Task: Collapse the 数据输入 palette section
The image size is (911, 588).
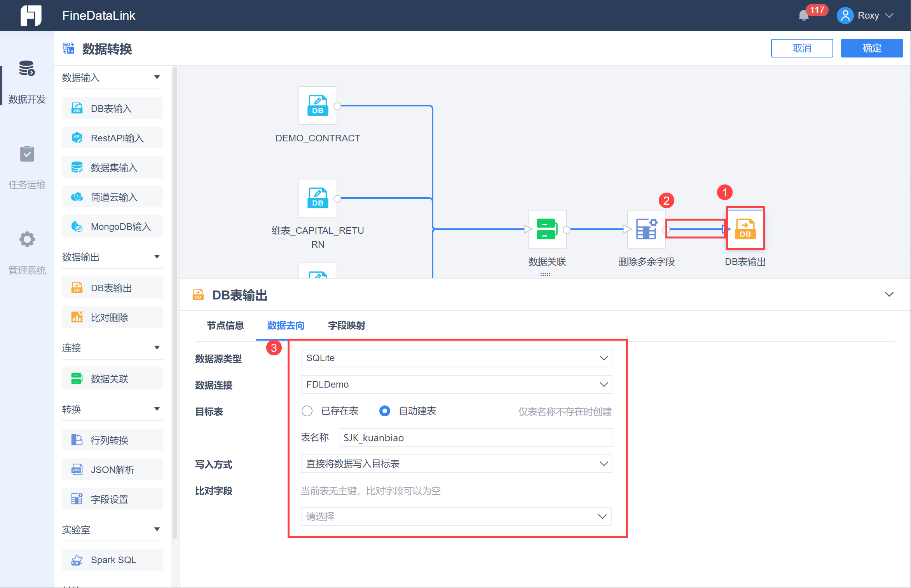Action: pyautogui.click(x=157, y=77)
